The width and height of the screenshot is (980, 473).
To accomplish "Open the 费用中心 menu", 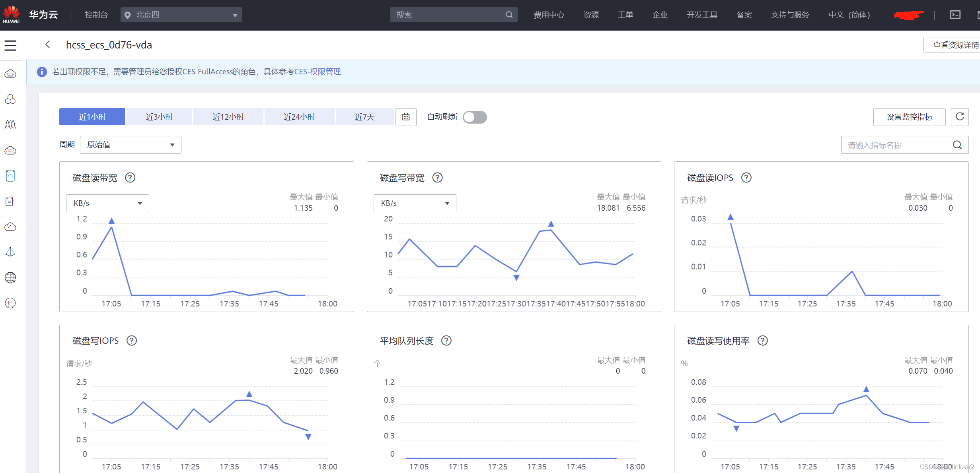I will [549, 15].
